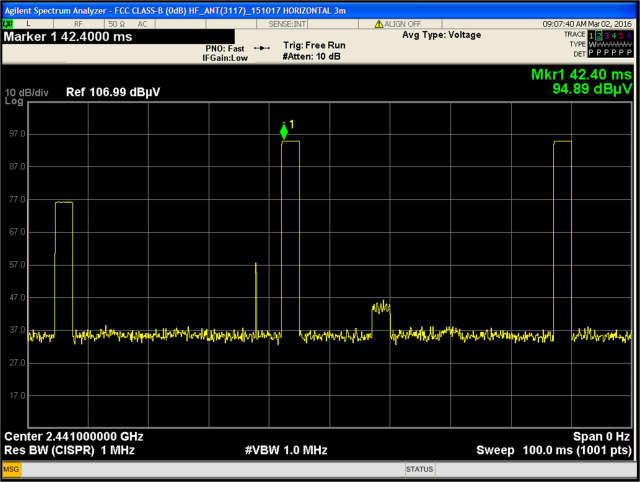Select trace 3 in the TRACE row
This screenshot has width=640, height=482.
(607, 36)
